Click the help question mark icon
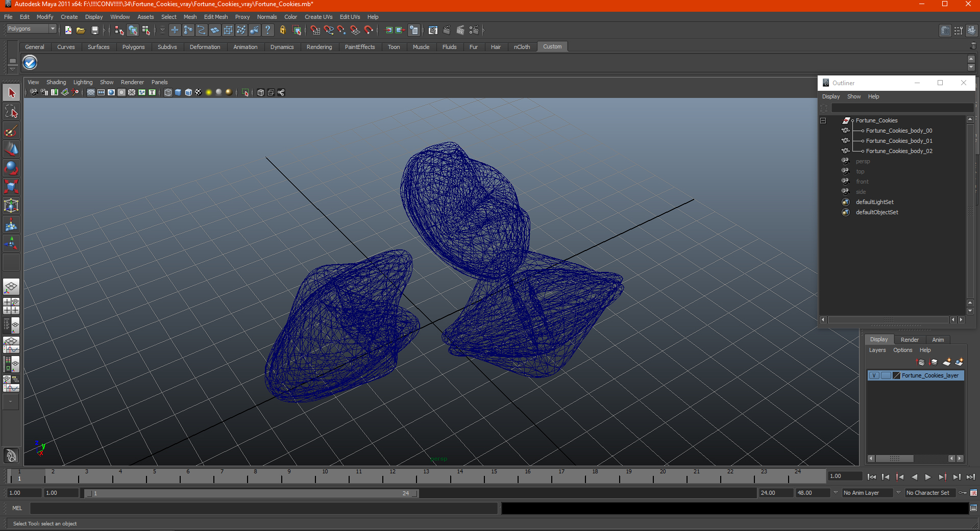 click(267, 30)
